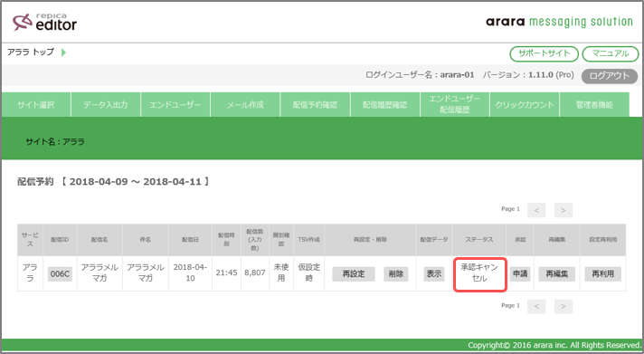Click the repica editor logo
The image size is (644, 354).
coord(44,23)
